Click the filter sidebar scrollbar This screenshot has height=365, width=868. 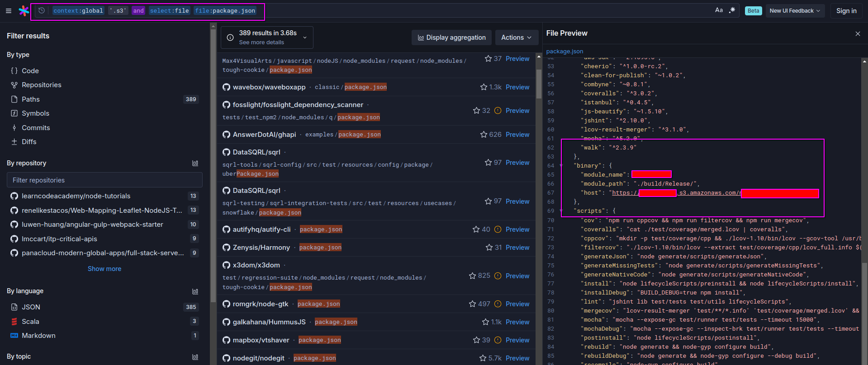click(213, 166)
